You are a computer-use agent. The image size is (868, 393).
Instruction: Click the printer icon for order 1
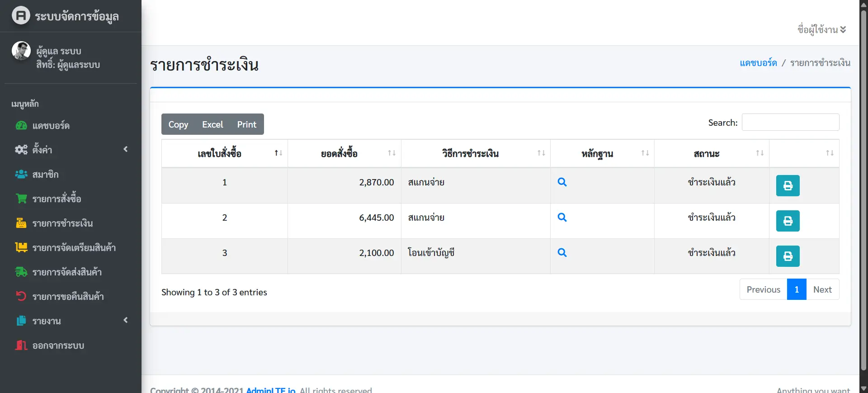tap(788, 186)
